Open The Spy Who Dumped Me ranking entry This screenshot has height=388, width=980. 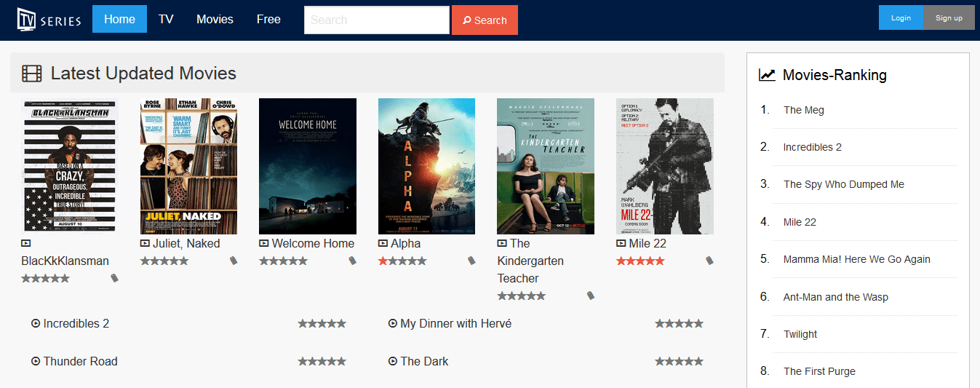(x=844, y=184)
